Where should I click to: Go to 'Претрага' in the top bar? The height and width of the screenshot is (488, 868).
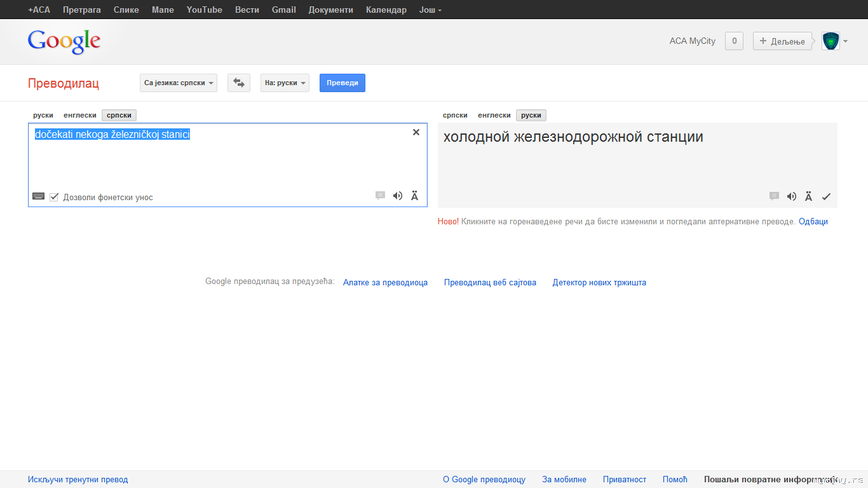tap(82, 10)
